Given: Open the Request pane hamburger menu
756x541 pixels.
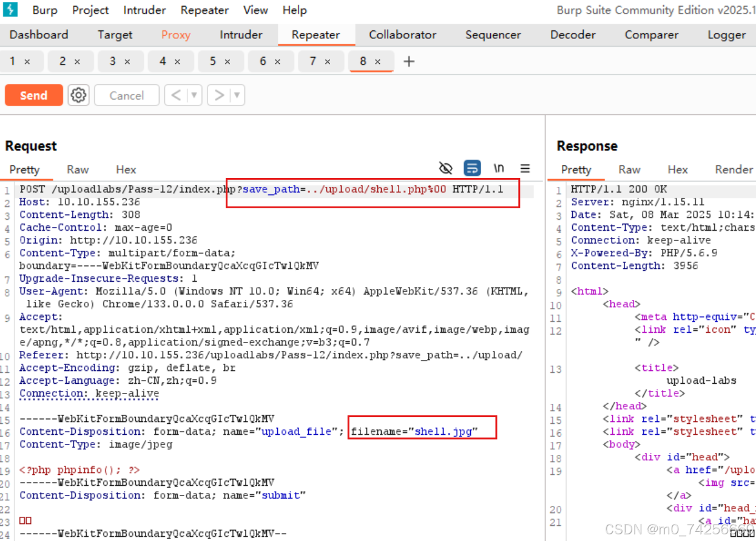Looking at the screenshot, I should pos(525,168).
